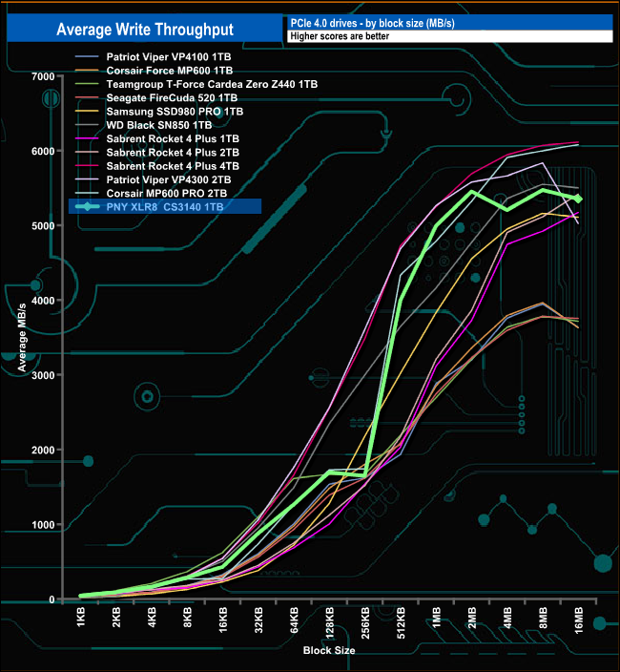This screenshot has height=672, width=620.
Task: Click the 7000 y-axis label
Action: 43,76
